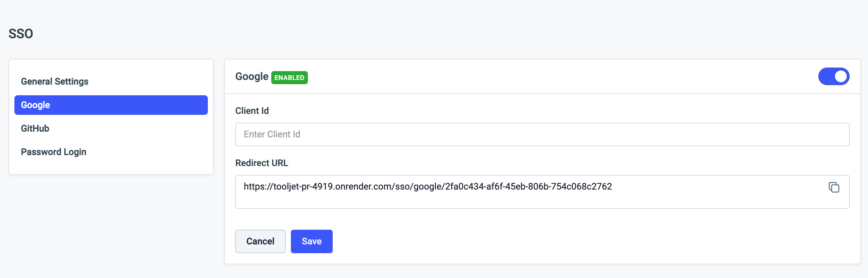Discard changes with the grey Cancel button
This screenshot has height=278, width=868.
[x=260, y=241]
